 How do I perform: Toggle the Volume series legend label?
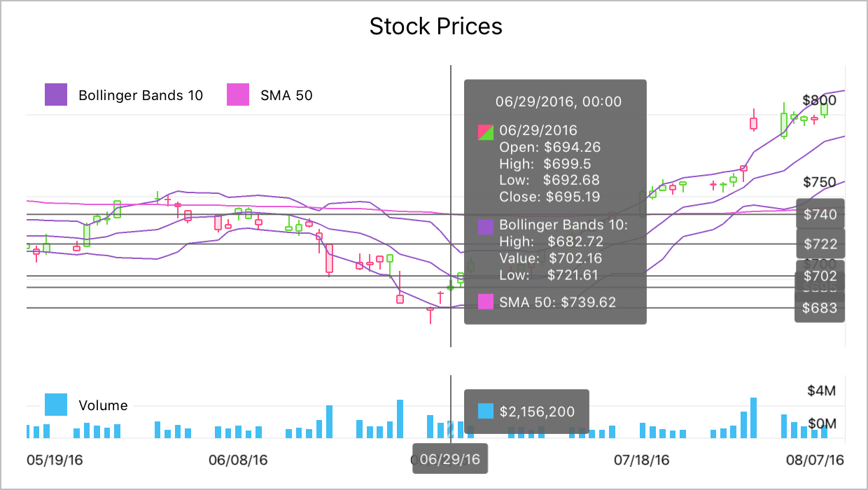[x=103, y=405]
